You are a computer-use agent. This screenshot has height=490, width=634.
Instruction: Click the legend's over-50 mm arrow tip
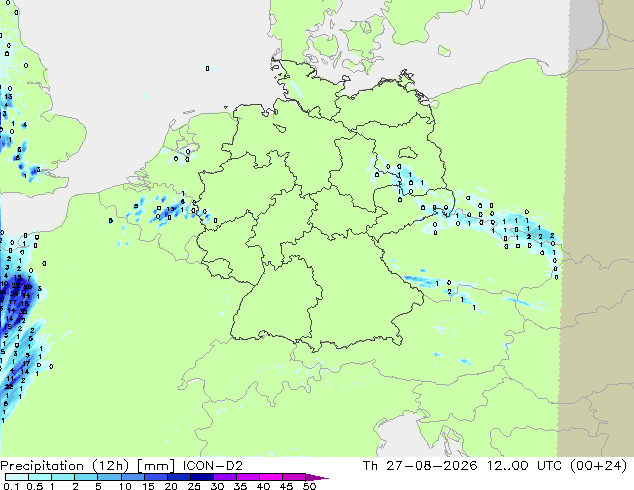[x=317, y=477]
